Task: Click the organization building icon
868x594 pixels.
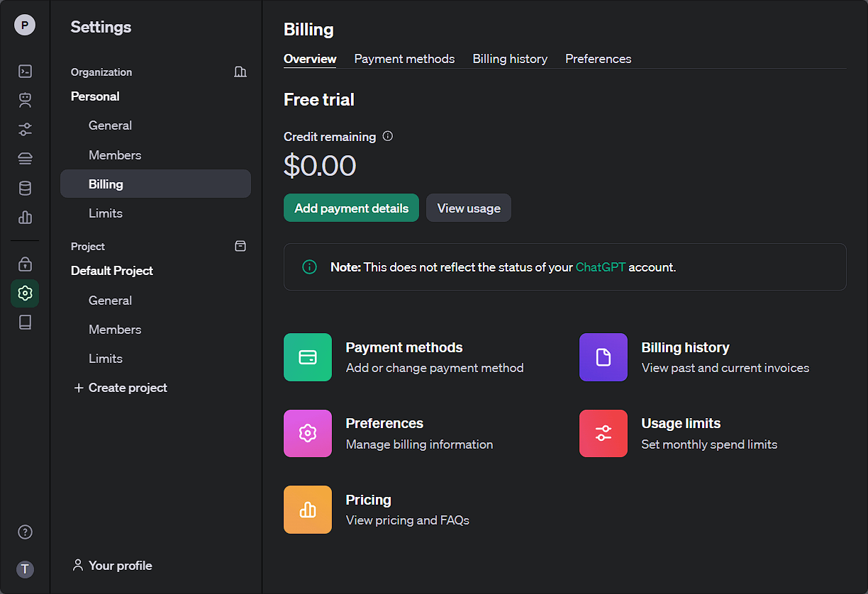Action: (240, 72)
